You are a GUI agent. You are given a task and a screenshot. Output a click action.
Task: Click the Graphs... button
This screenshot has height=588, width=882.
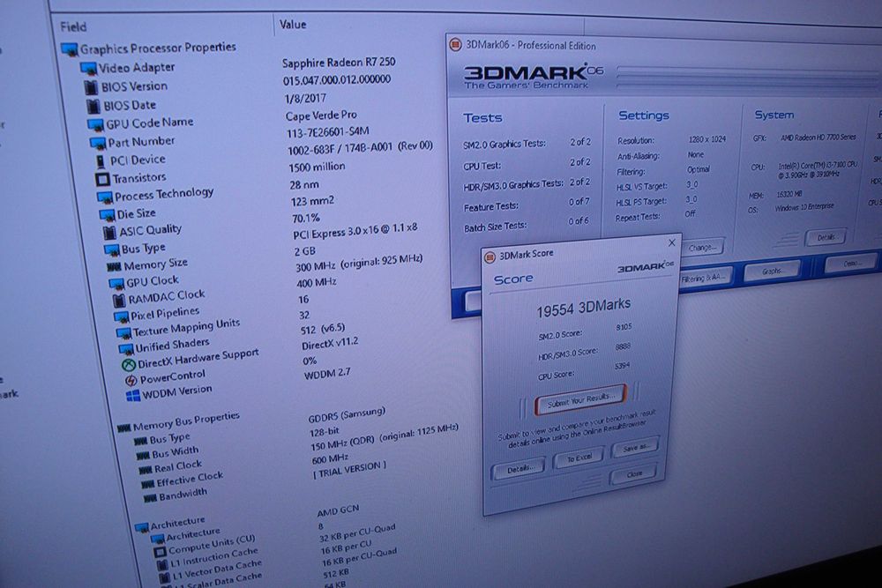(x=772, y=271)
